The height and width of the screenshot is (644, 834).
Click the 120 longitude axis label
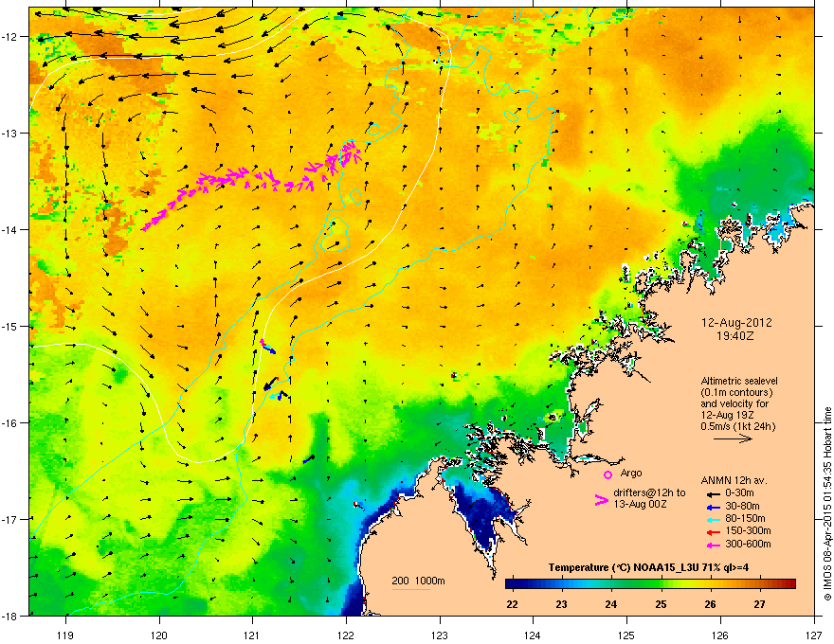pos(159,635)
